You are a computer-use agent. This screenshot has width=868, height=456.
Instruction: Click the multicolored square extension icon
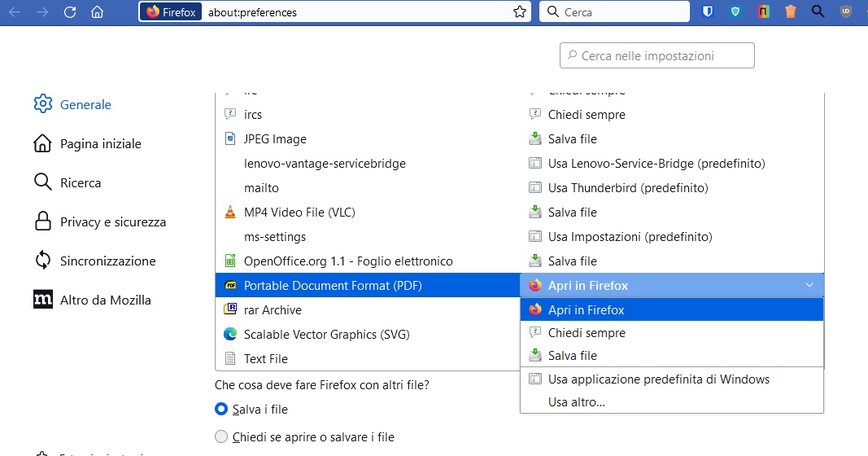(x=763, y=11)
